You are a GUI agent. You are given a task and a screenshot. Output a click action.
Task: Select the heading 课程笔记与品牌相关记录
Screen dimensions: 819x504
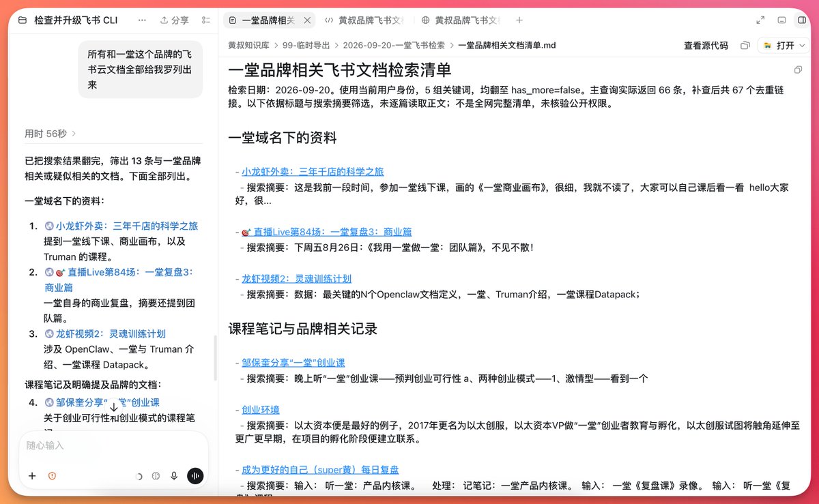(302, 329)
